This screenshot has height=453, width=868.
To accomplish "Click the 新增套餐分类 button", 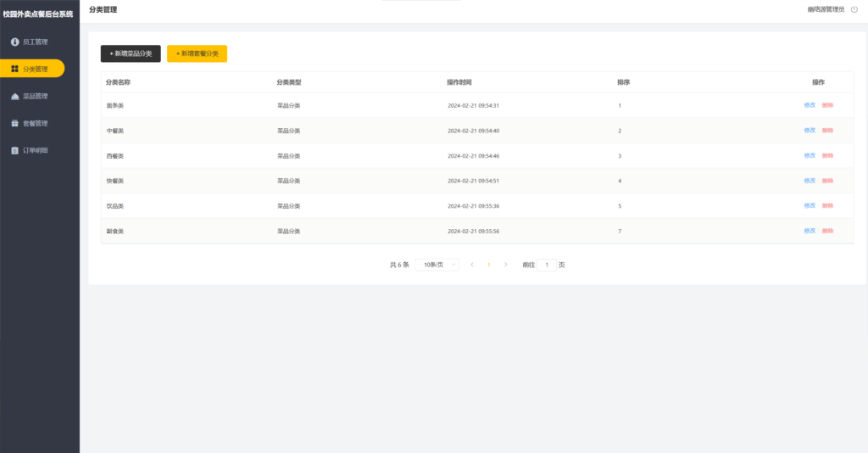I will pos(197,53).
